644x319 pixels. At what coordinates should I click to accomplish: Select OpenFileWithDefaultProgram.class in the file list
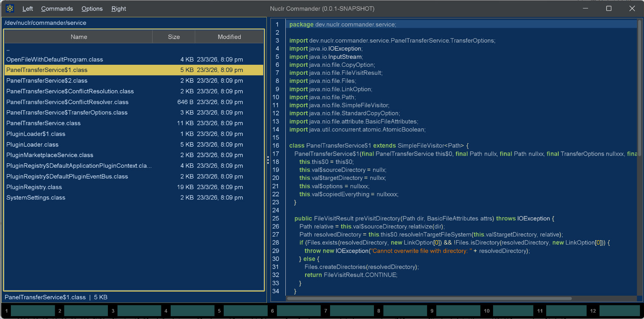pyautogui.click(x=134, y=60)
